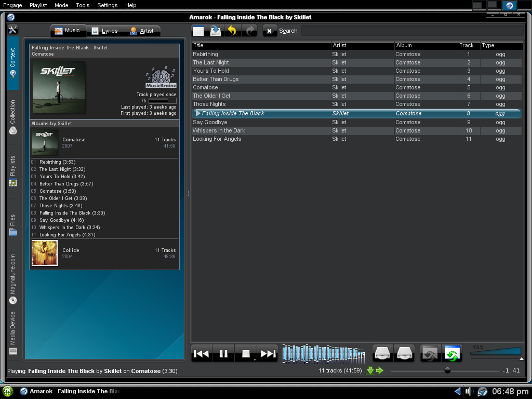Image resolution: width=532 pixels, height=399 pixels.
Task: Click the gray Redo arrow icon
Action: 250,31
